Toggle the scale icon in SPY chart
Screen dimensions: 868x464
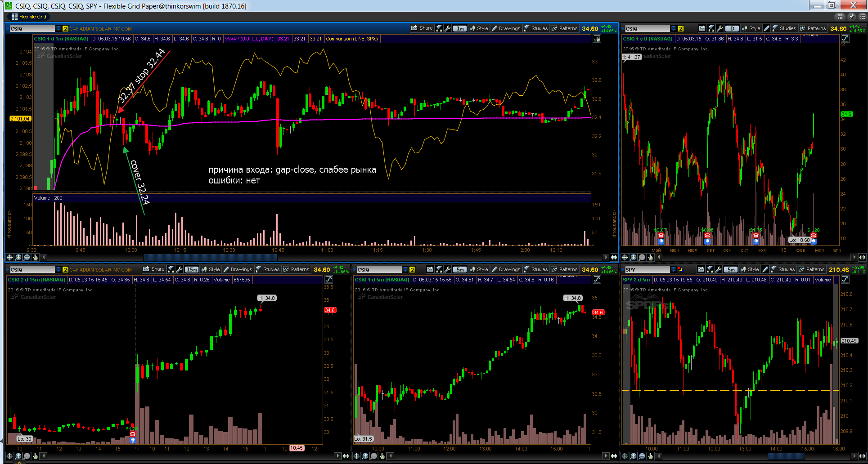pos(845,280)
